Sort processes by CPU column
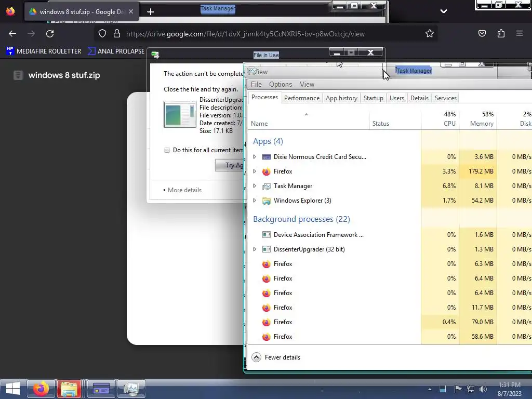532x399 pixels. pyautogui.click(x=440, y=119)
